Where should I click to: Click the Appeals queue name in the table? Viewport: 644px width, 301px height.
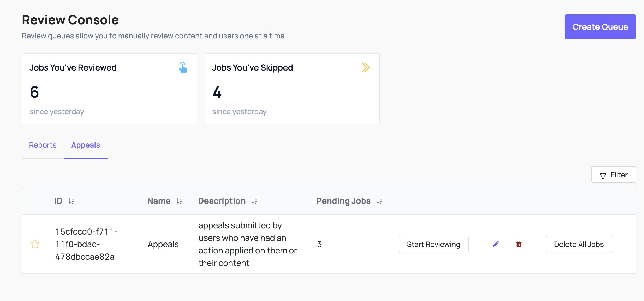(163, 244)
